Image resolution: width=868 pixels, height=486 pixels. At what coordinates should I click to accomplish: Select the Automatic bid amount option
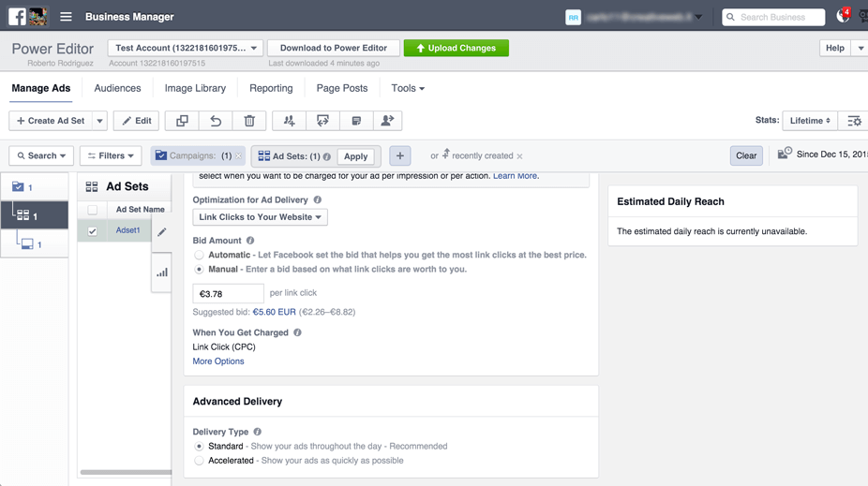(x=199, y=255)
